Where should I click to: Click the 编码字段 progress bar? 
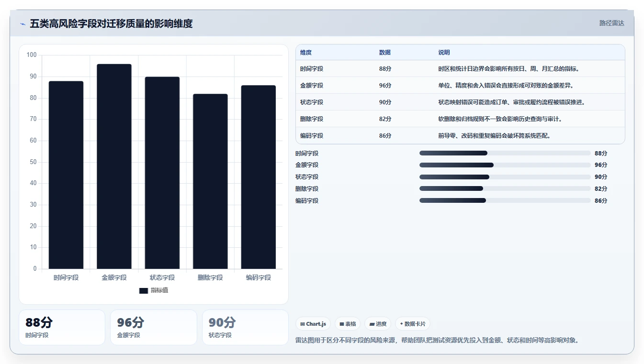tap(505, 201)
